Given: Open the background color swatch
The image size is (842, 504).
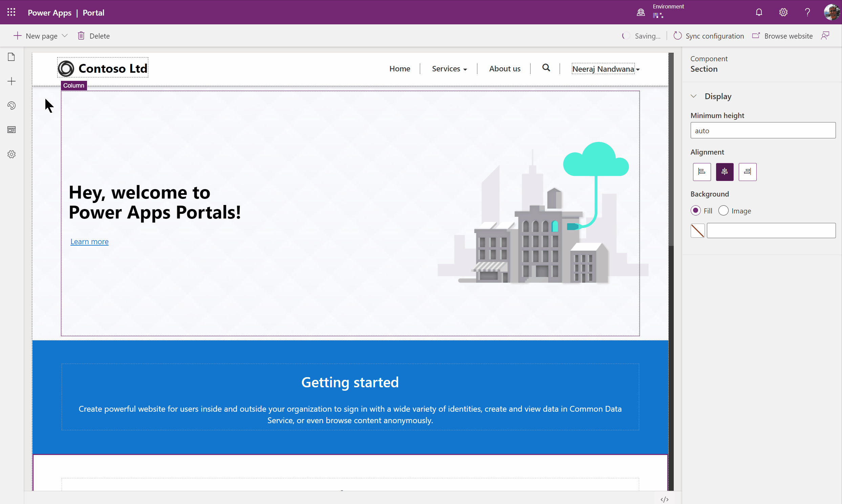Looking at the screenshot, I should 697,230.
